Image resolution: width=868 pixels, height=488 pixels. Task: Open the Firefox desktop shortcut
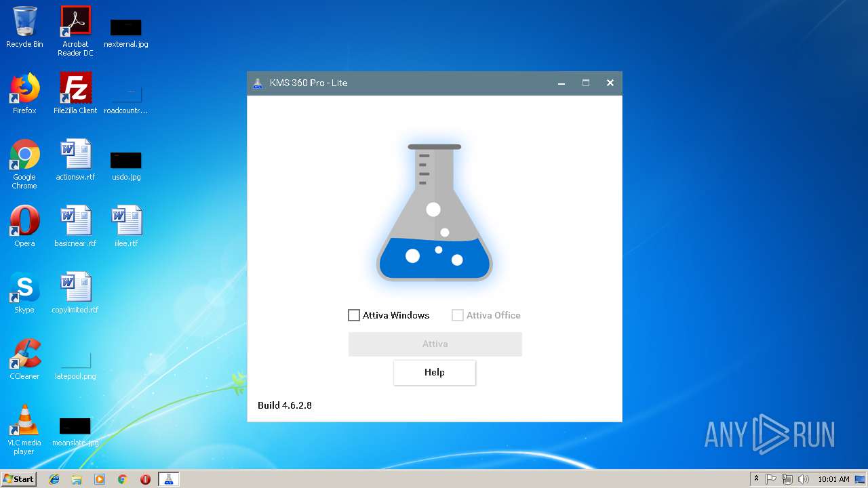tap(24, 94)
